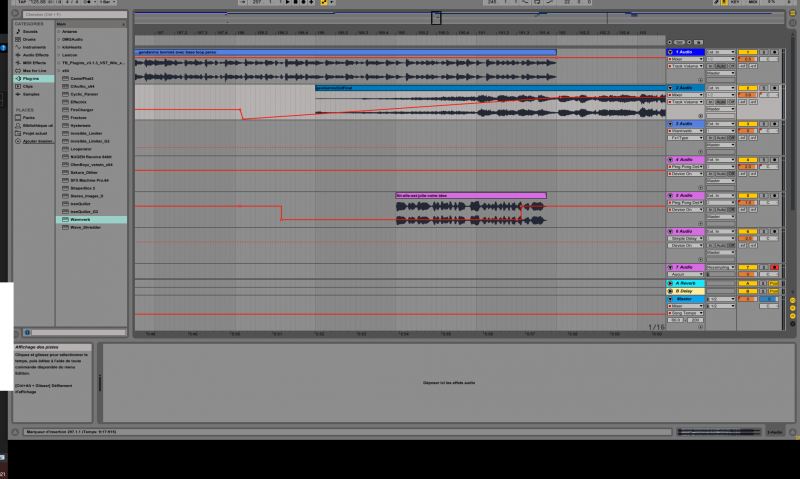800x479 pixels.
Task: Arm track 7 Audio for recording
Action: [775, 268]
